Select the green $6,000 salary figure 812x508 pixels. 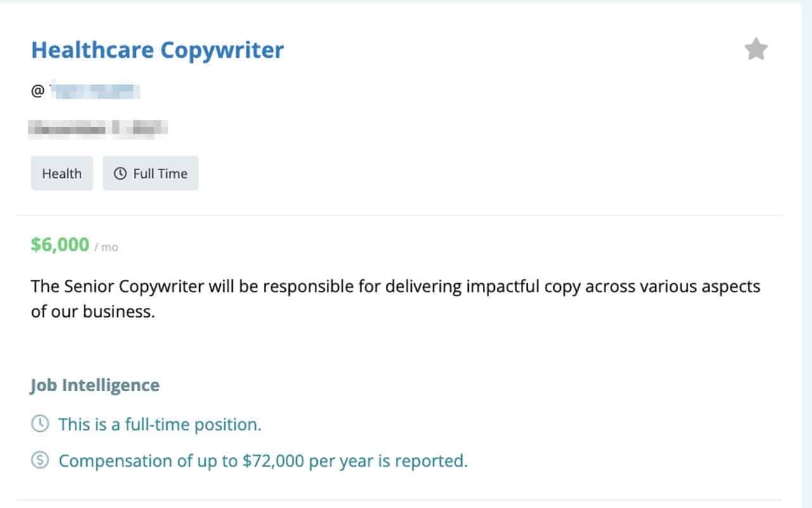[60, 245]
